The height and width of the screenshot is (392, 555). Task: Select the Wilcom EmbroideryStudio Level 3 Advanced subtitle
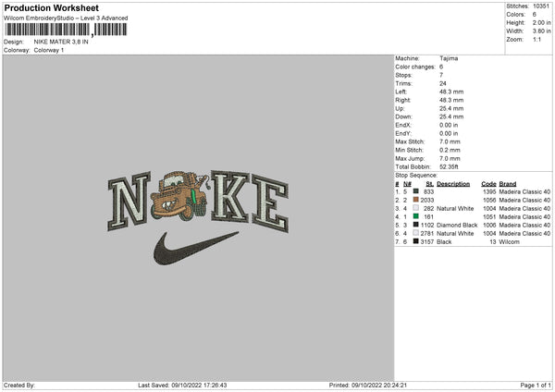click(66, 18)
